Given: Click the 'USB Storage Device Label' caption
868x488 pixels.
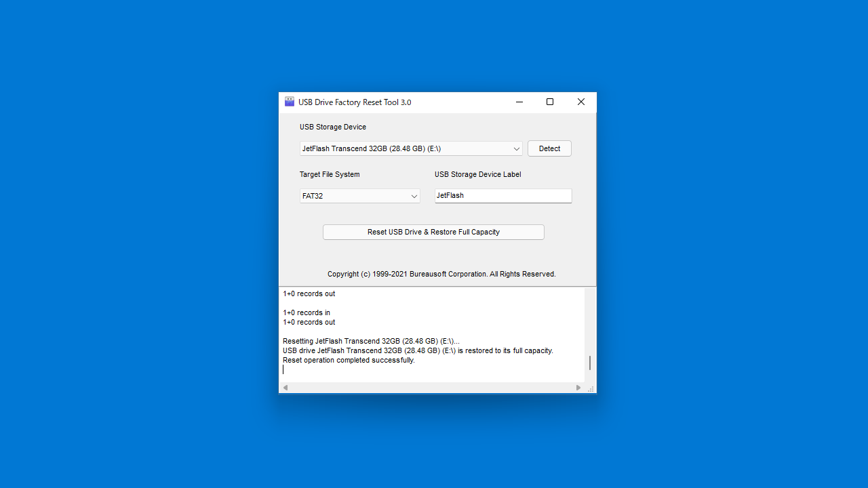Looking at the screenshot, I should (x=478, y=174).
